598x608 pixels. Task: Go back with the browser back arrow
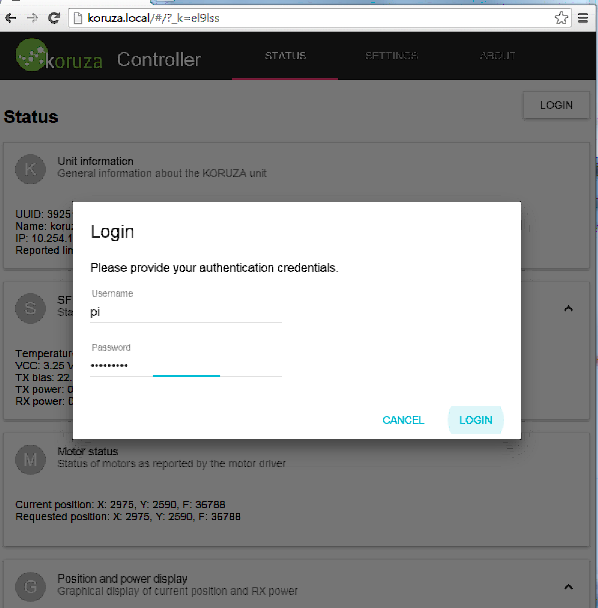tap(11, 18)
